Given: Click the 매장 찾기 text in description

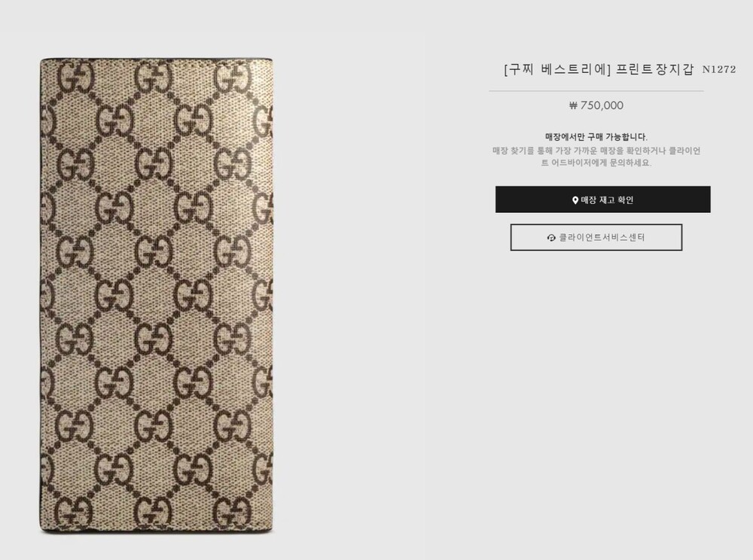Looking at the screenshot, I should (507, 151).
